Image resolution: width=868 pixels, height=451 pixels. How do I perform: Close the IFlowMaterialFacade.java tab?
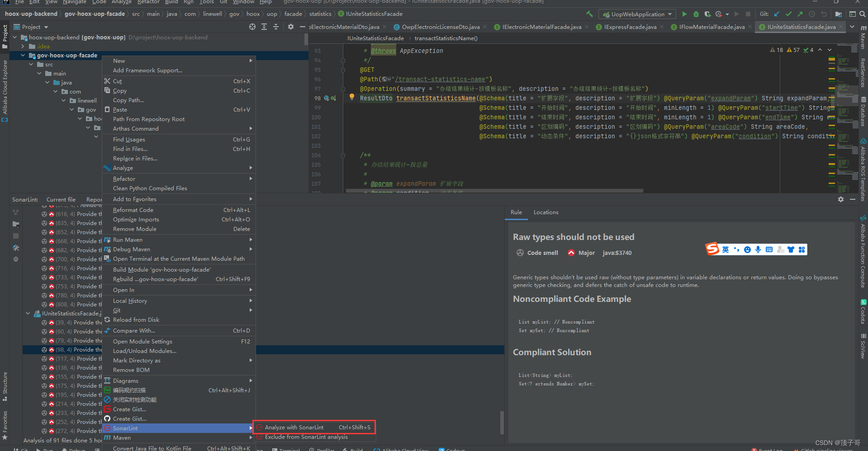[750, 27]
